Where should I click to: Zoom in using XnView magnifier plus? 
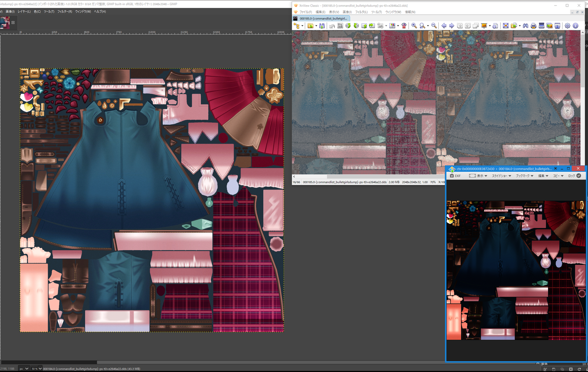coord(414,26)
